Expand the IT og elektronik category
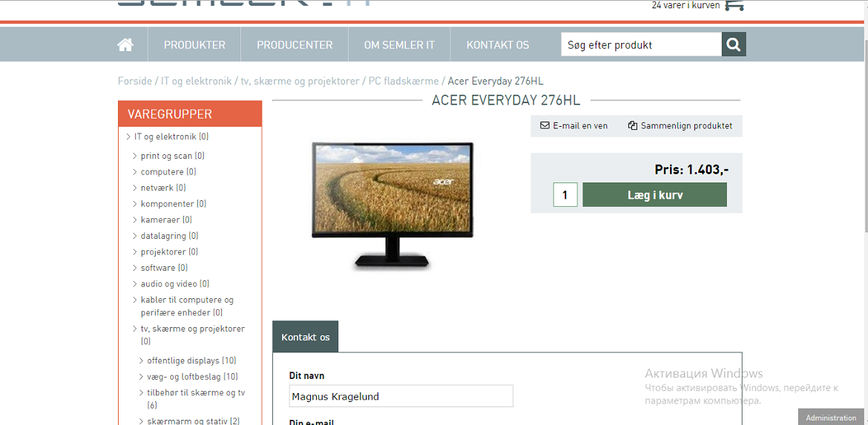This screenshot has height=425, width=868. [128, 136]
